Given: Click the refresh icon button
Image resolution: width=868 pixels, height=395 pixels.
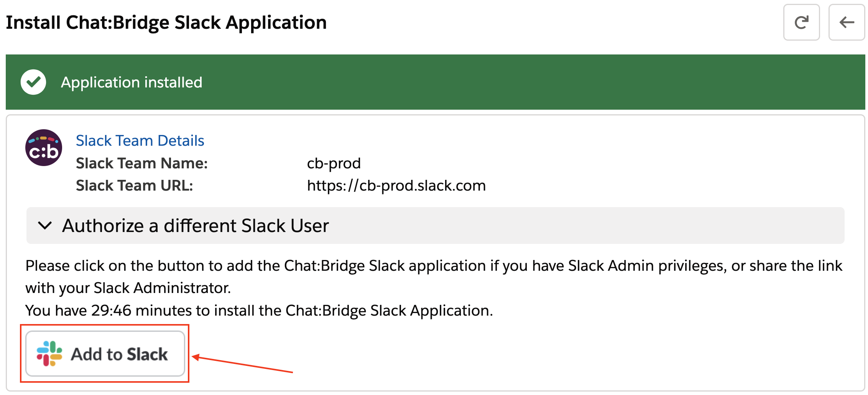Looking at the screenshot, I should [x=801, y=23].
